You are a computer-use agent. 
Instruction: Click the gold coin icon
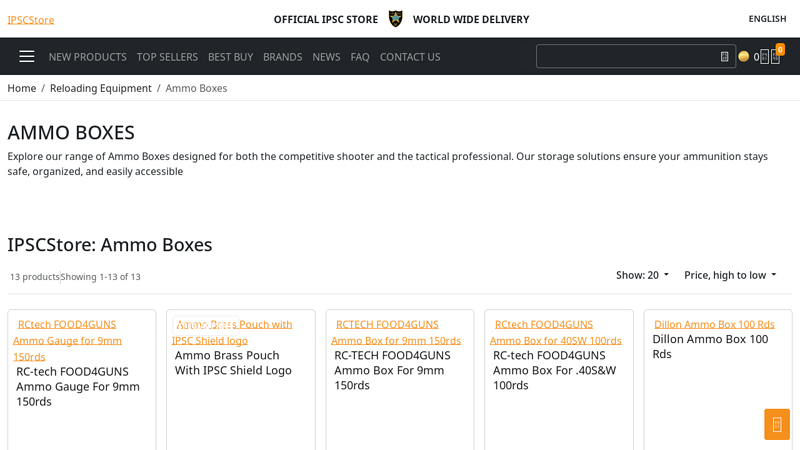click(x=743, y=57)
